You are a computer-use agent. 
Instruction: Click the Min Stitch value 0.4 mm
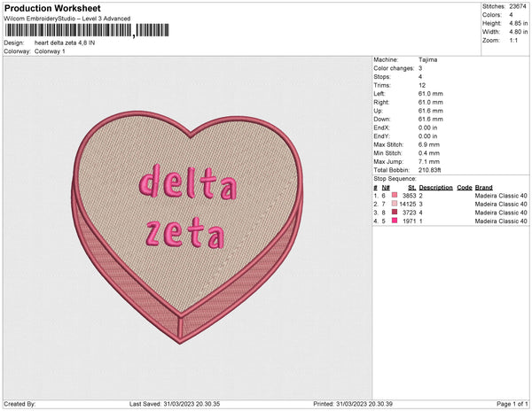pyautogui.click(x=429, y=153)
